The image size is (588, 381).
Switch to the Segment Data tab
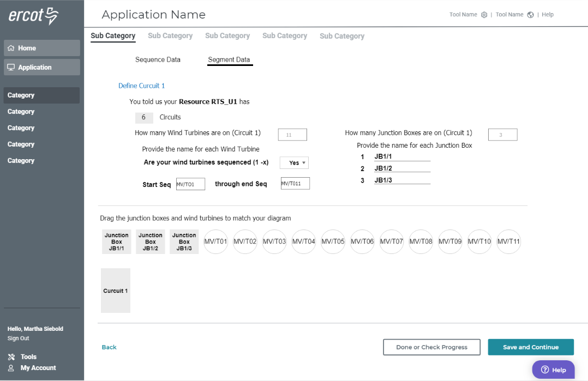point(229,59)
